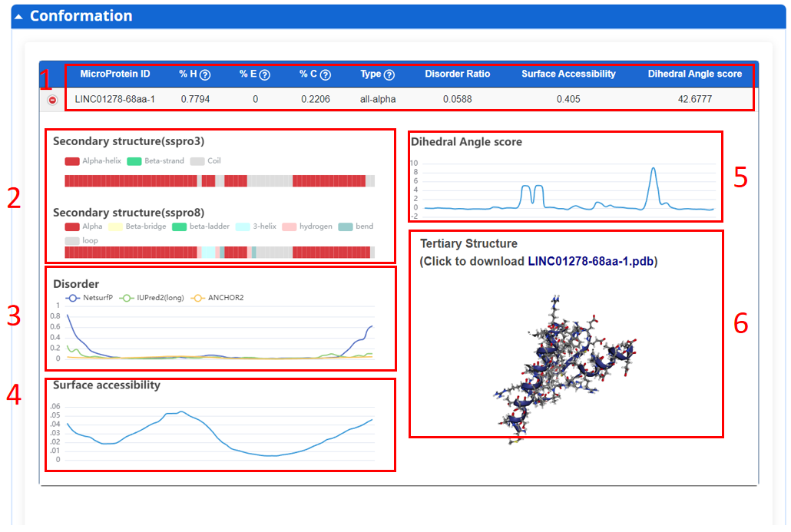This screenshot has width=791, height=532.
Task: Toggle the ANCHOR2 series in Disorder legend
Action: 217,298
